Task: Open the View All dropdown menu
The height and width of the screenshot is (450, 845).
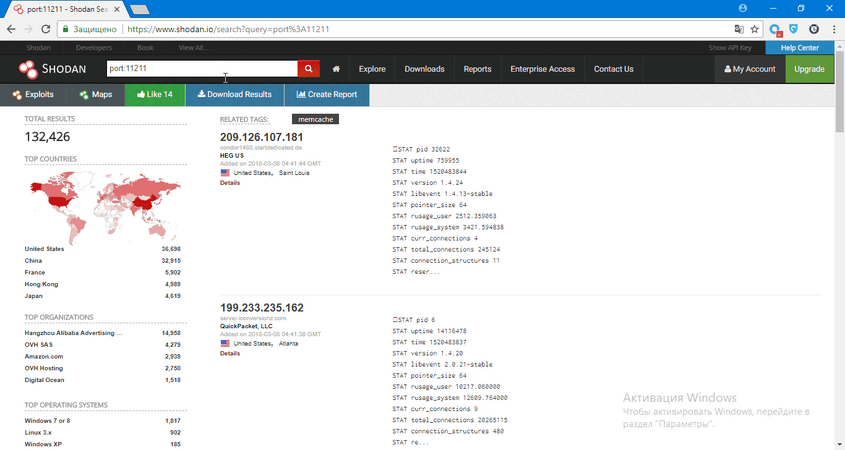Action: 193,47
